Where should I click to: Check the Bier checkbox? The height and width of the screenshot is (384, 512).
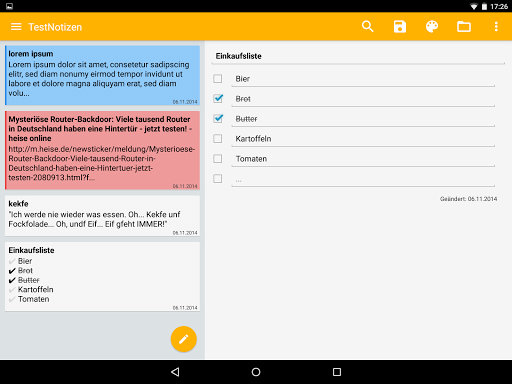point(218,79)
